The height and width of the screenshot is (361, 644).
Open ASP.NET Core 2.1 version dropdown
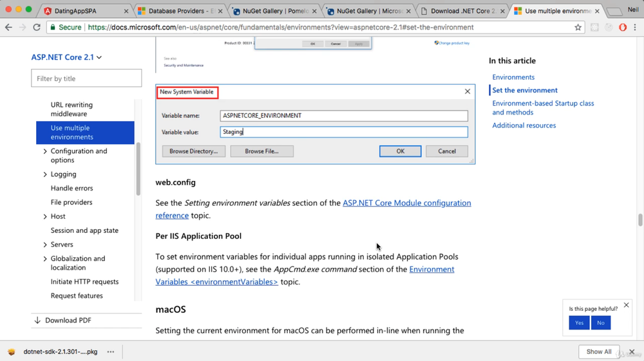(x=66, y=57)
